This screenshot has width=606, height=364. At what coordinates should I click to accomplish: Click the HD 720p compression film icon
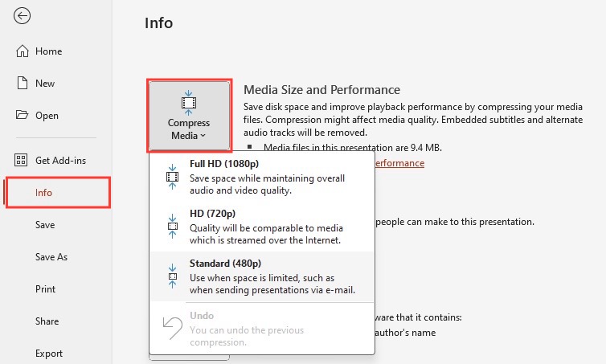click(172, 227)
